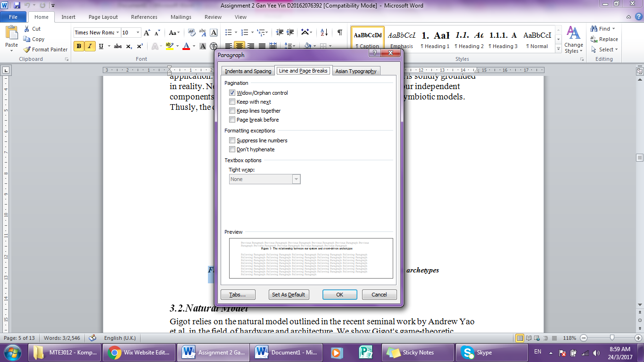Apply Underline formatting
The height and width of the screenshot is (362, 644).
101,46
